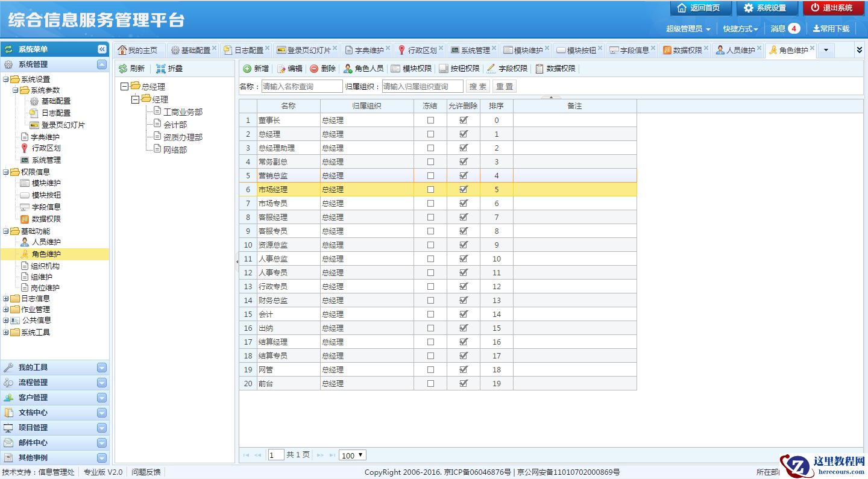Click the 名称 query input field
The height and width of the screenshot is (479, 868).
(x=302, y=87)
